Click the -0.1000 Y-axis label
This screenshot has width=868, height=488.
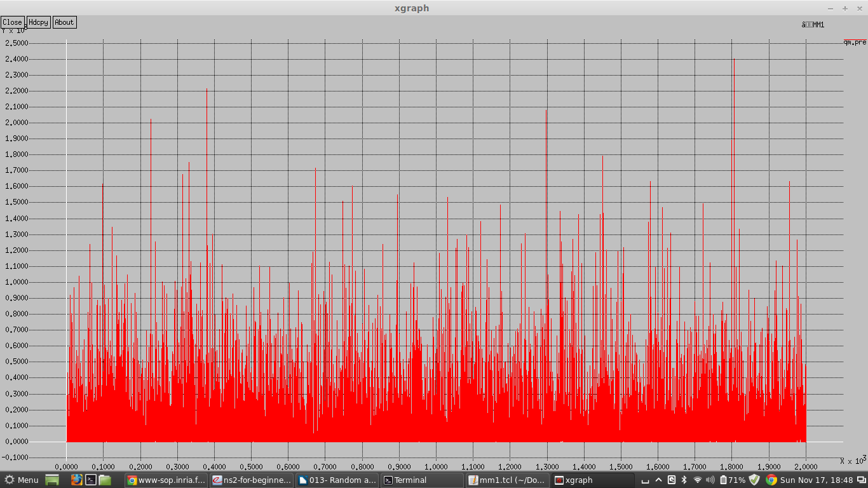coord(15,457)
